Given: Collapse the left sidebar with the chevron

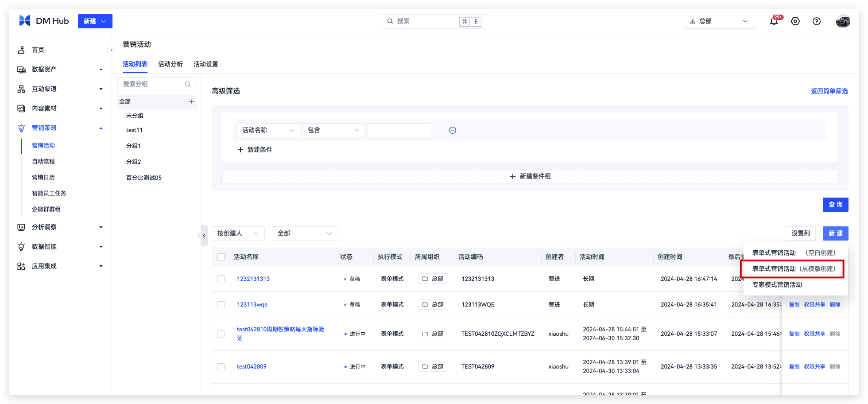Looking at the screenshot, I should 112,50.
